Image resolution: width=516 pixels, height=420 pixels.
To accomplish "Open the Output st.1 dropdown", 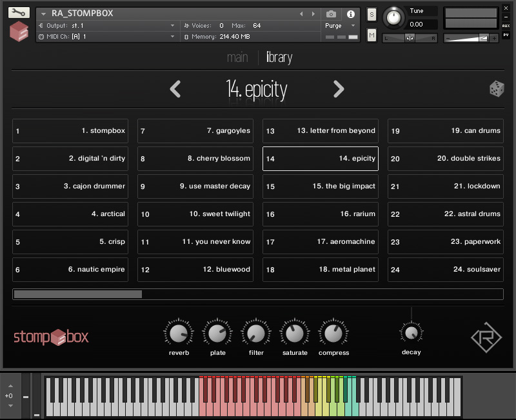I will [107, 25].
